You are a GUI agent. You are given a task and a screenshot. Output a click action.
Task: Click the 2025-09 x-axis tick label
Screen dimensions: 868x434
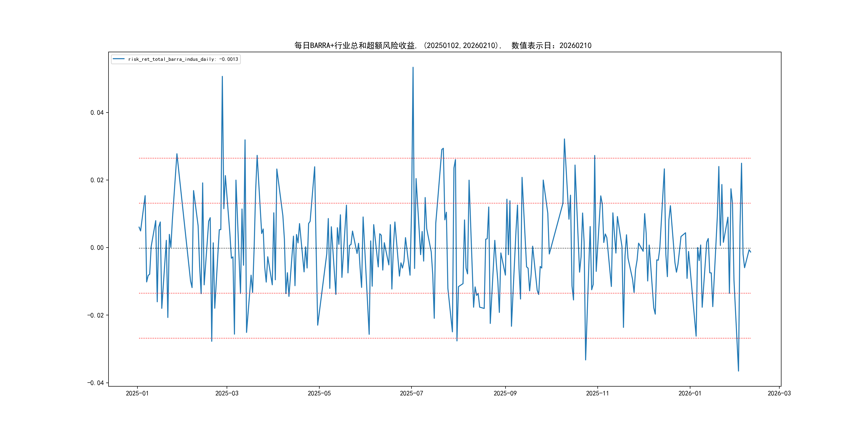505,393
